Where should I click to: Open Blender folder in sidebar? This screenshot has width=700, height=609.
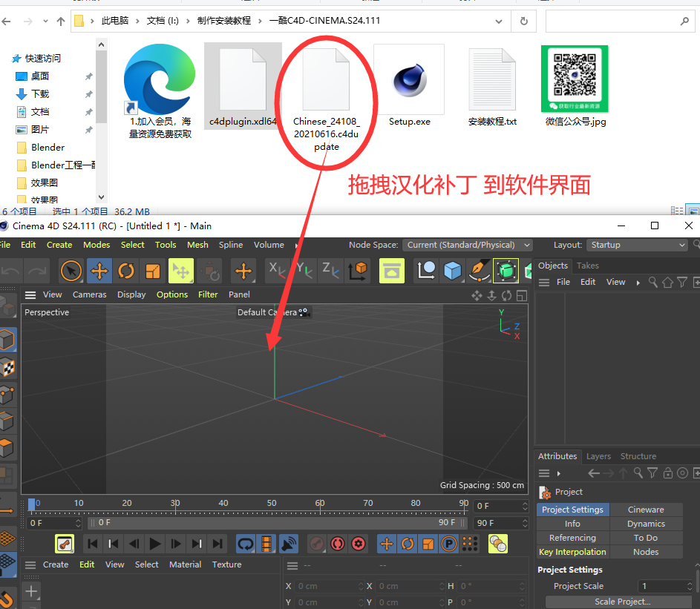(48, 147)
